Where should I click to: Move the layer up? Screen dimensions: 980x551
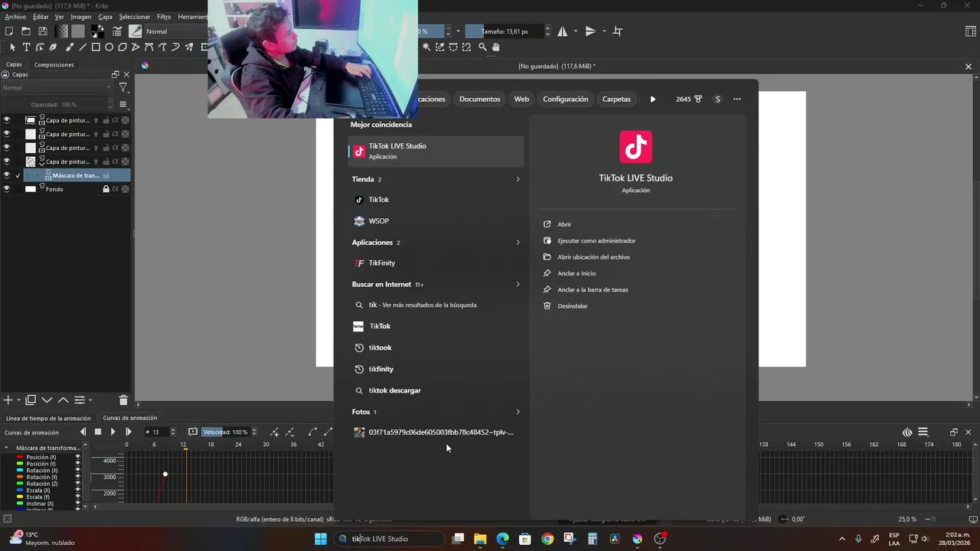click(x=63, y=400)
